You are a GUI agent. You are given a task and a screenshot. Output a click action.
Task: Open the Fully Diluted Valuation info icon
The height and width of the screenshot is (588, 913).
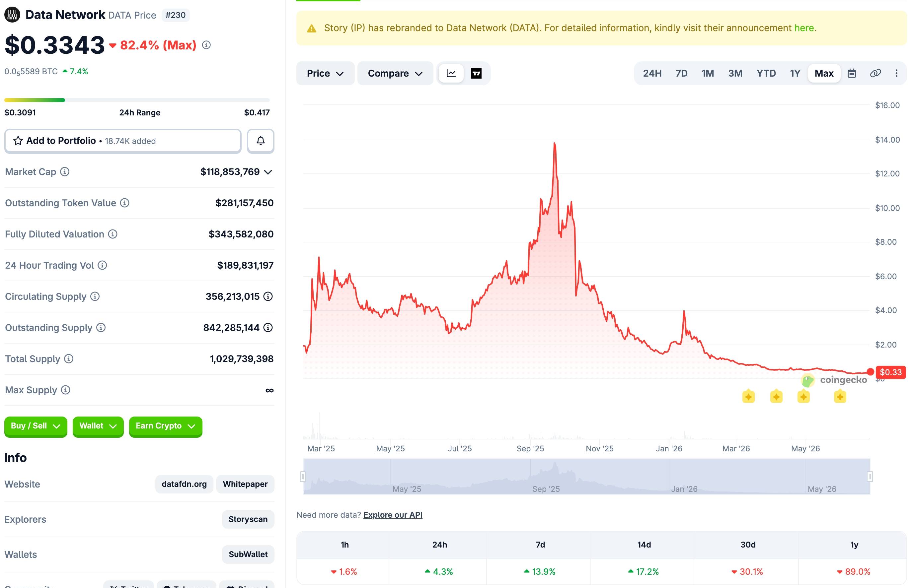click(x=113, y=234)
